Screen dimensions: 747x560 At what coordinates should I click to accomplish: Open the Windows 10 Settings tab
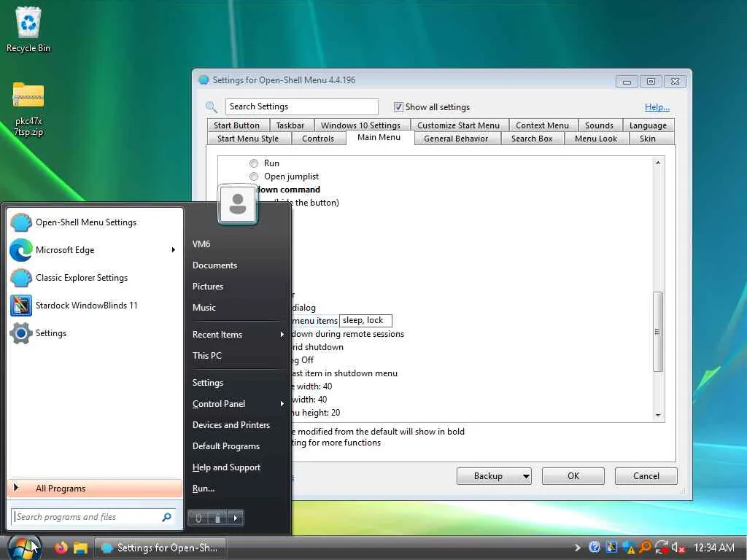360,125
